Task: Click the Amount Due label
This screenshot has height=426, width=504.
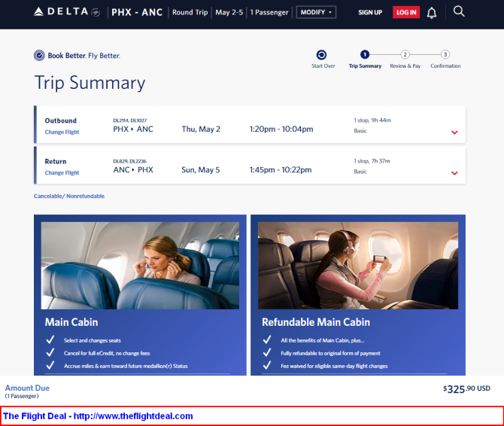Action: 27,388
